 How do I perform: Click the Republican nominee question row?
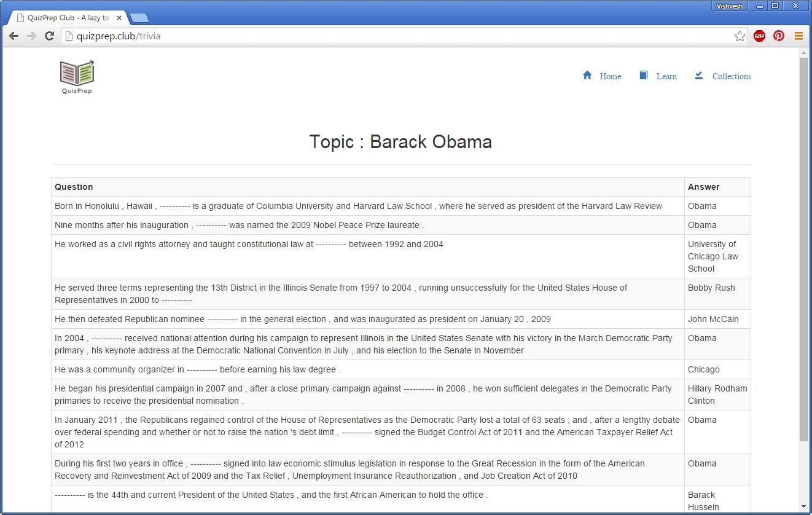[367, 319]
